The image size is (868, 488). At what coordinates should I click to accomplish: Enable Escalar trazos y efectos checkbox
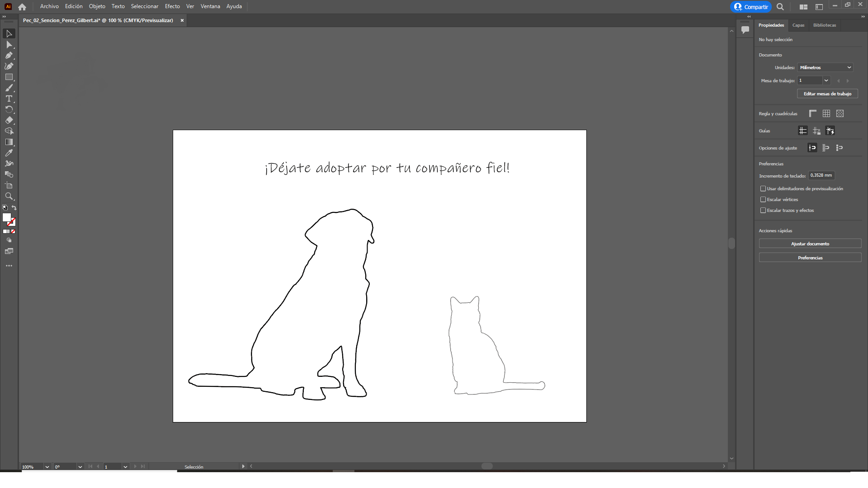click(763, 210)
